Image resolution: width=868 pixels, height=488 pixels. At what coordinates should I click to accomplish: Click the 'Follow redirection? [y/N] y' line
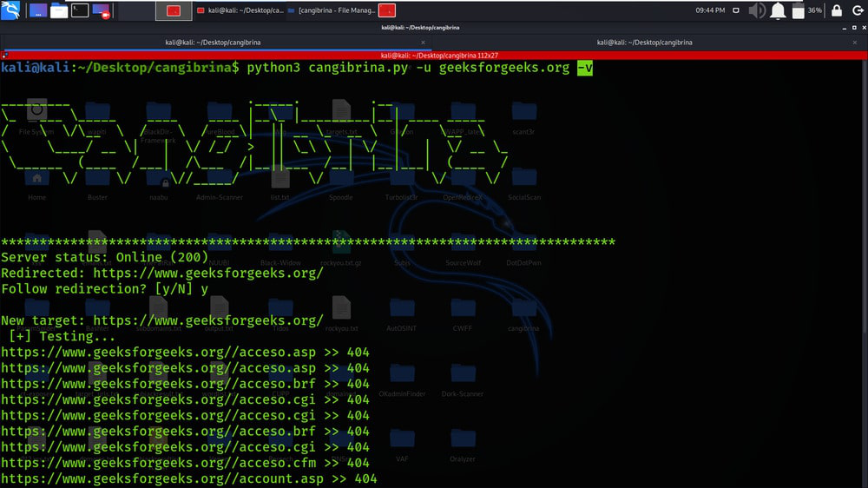105,288
